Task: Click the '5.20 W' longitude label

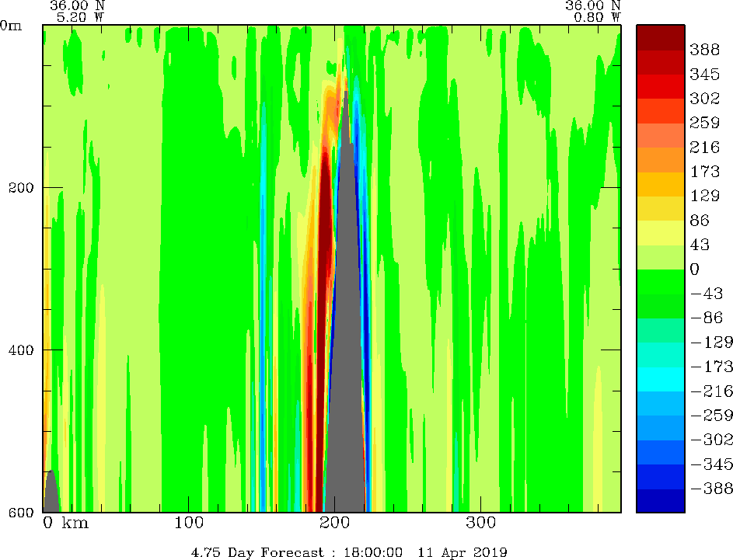Action: 80,18
